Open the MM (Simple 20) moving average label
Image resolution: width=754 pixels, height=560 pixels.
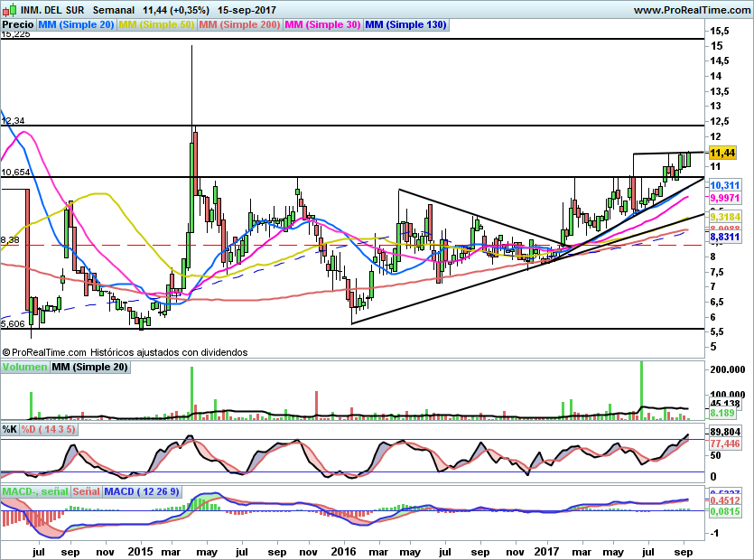click(x=77, y=25)
